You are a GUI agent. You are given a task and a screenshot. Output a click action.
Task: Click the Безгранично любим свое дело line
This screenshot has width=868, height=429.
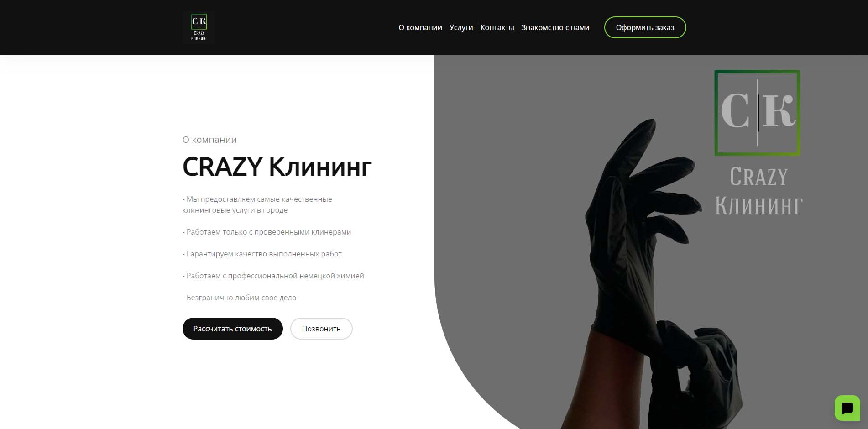click(239, 298)
